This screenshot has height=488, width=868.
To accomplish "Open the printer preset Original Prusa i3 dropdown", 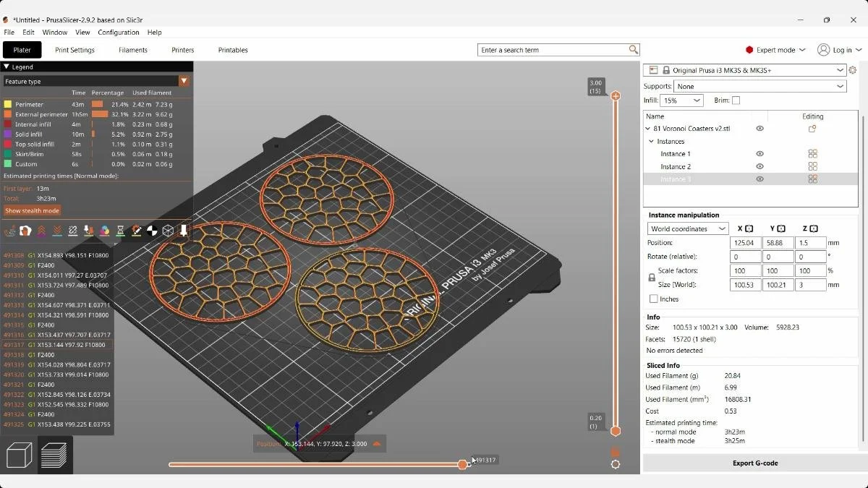I will 745,70.
